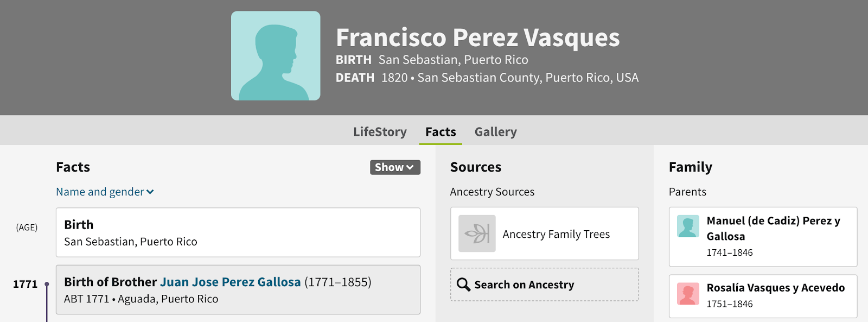The width and height of the screenshot is (868, 322).
Task: Click Francisco's profile silhouette avatar
Action: [x=276, y=56]
